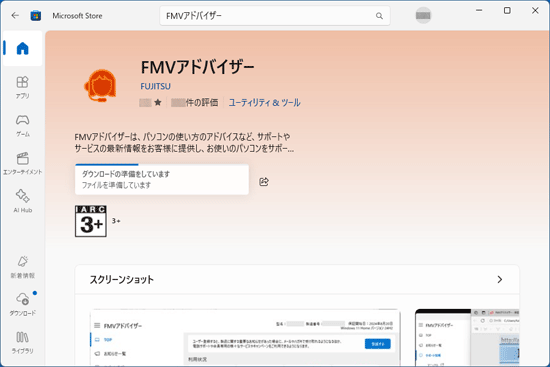Click the FMVアドバイザー app icon
Screen dimensions: 550x367
(x=100, y=86)
